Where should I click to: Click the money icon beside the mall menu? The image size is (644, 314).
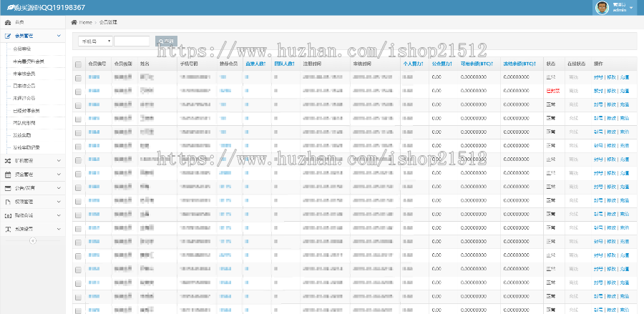(x=8, y=215)
